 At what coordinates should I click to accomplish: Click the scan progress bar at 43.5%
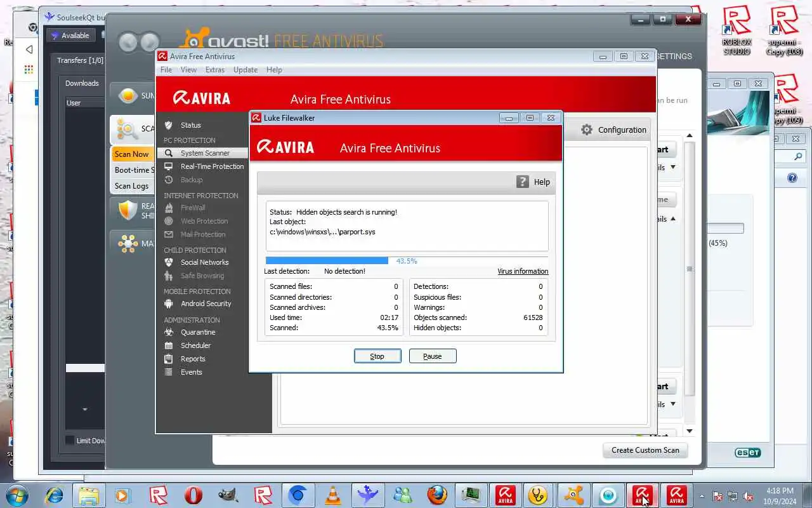coord(407,261)
